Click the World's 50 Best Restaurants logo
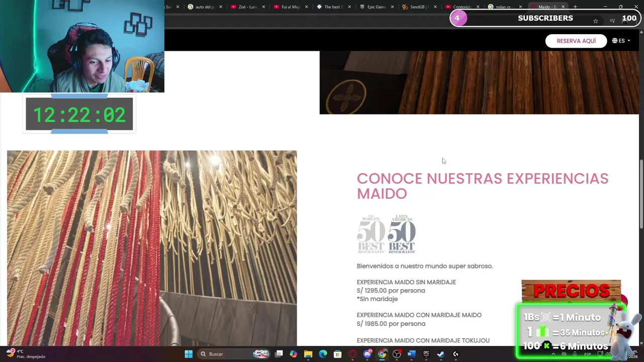 coord(371,234)
